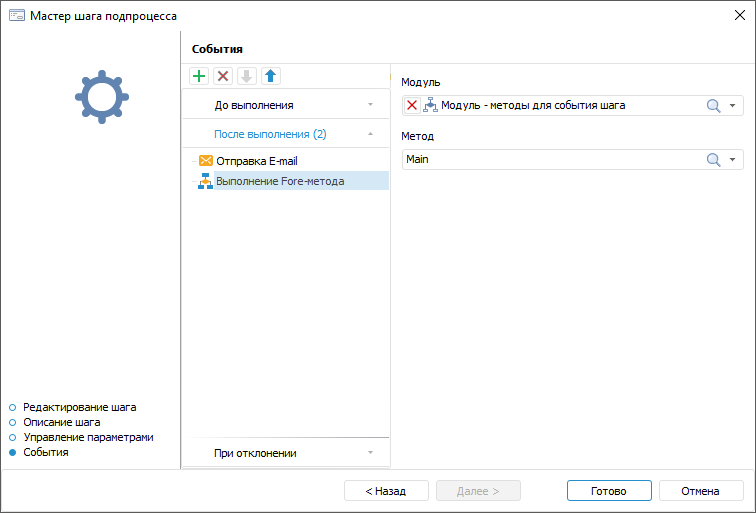The image size is (756, 513).
Task: Open the Модуль dropdown arrow
Action: 733,105
